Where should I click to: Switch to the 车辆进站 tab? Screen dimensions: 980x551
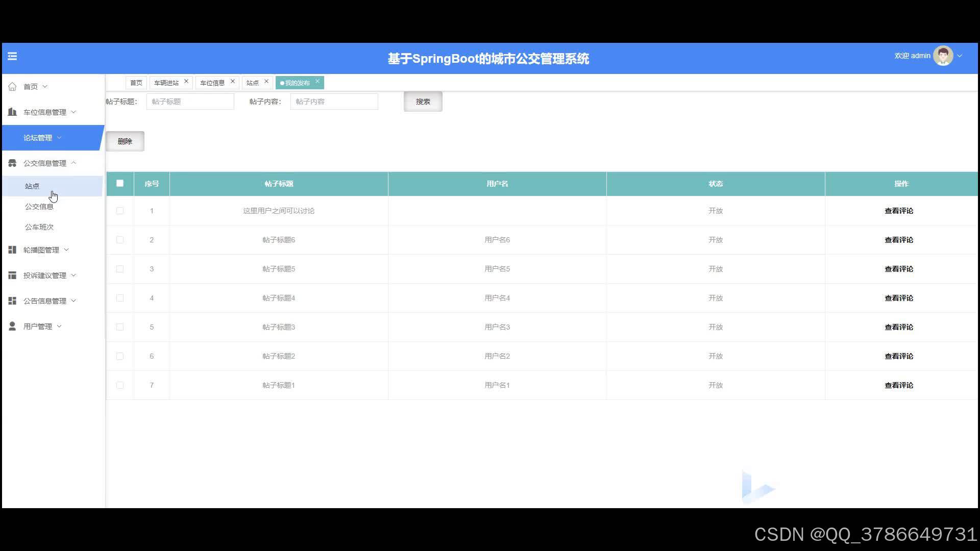tap(166, 83)
